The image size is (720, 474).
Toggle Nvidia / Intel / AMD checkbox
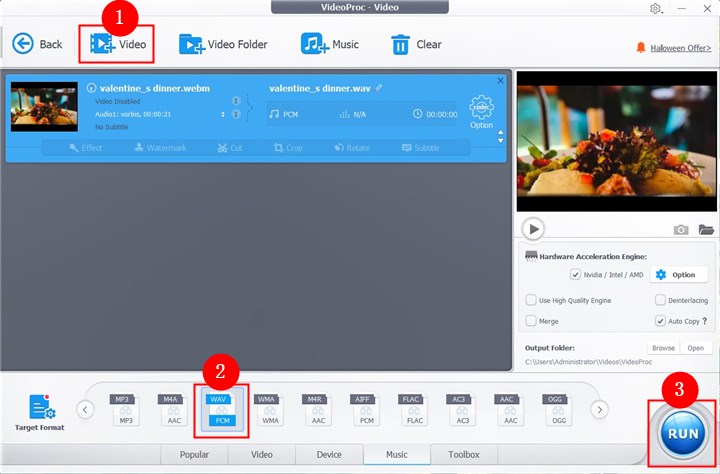(575, 275)
